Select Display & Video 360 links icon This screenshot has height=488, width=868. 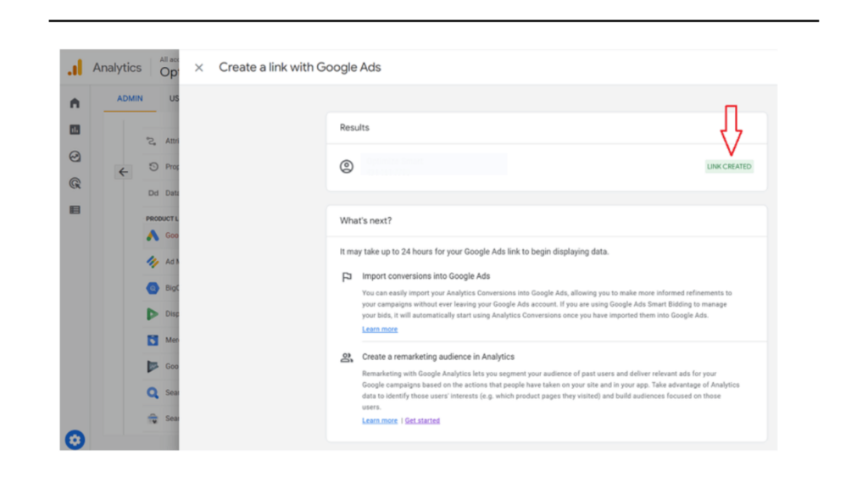(x=153, y=313)
